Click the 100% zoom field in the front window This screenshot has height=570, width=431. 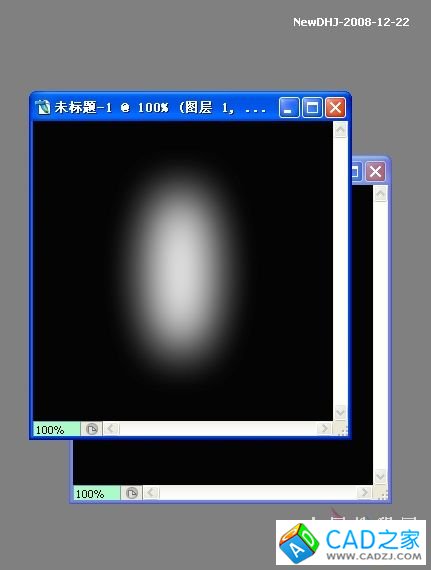(x=57, y=429)
